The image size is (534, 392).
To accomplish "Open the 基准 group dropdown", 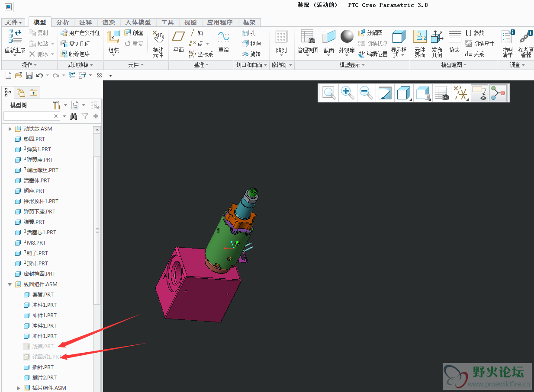I will 201,65.
